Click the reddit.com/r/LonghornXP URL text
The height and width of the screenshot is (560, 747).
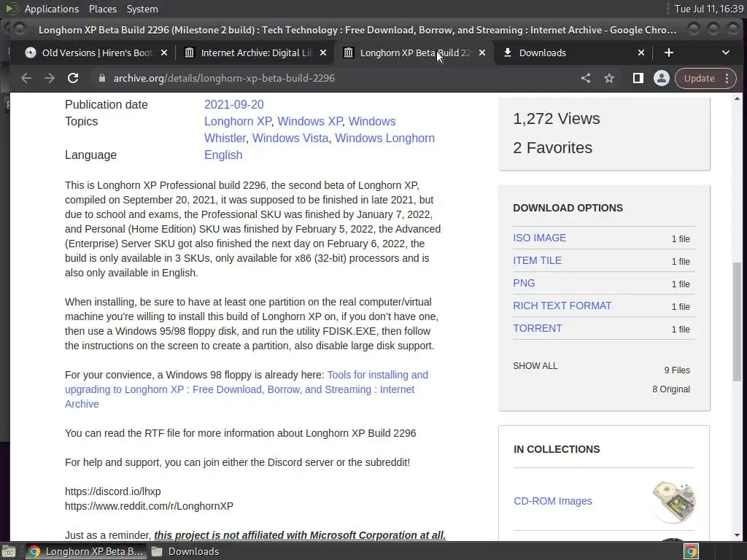[x=149, y=506]
